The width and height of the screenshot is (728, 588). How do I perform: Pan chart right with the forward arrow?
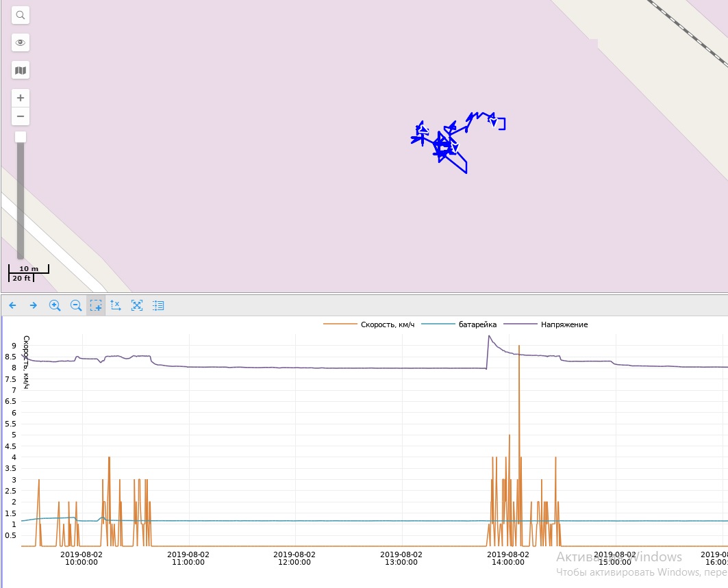point(33,305)
